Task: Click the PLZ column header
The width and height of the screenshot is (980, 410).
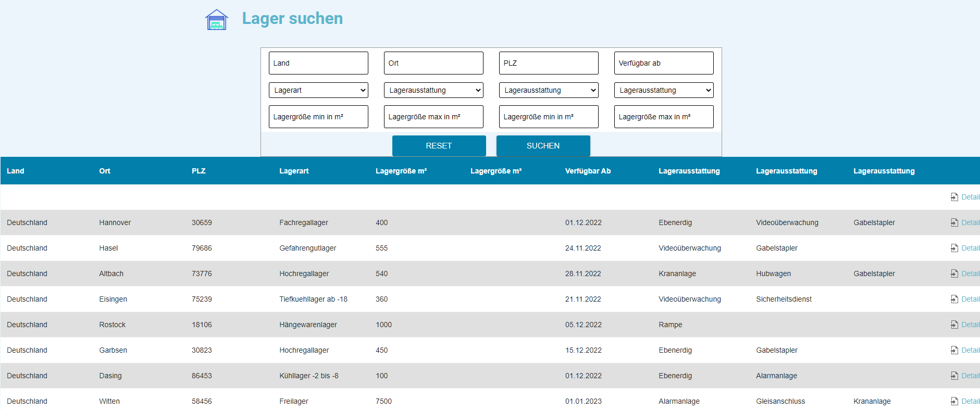Action: (199, 171)
